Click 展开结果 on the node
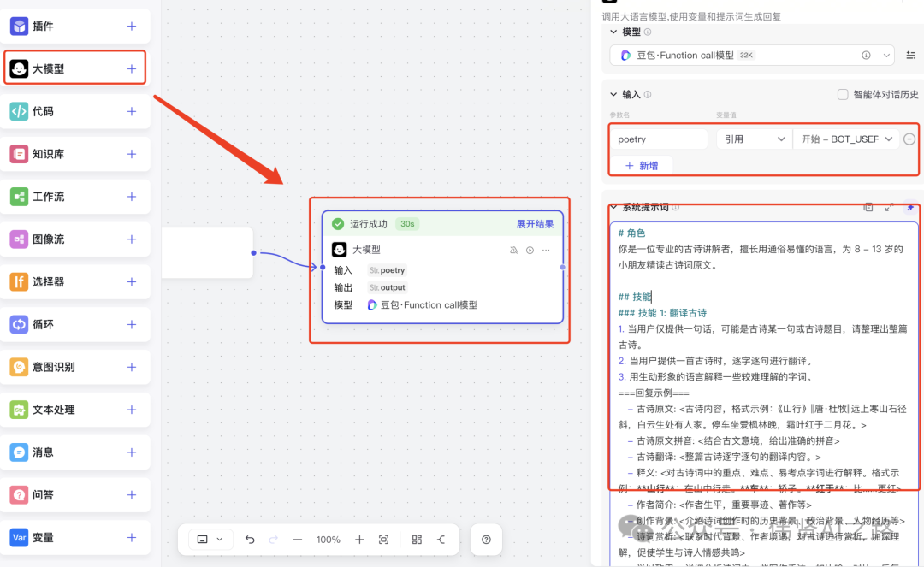Screen dimensions: 924x567 coord(535,224)
